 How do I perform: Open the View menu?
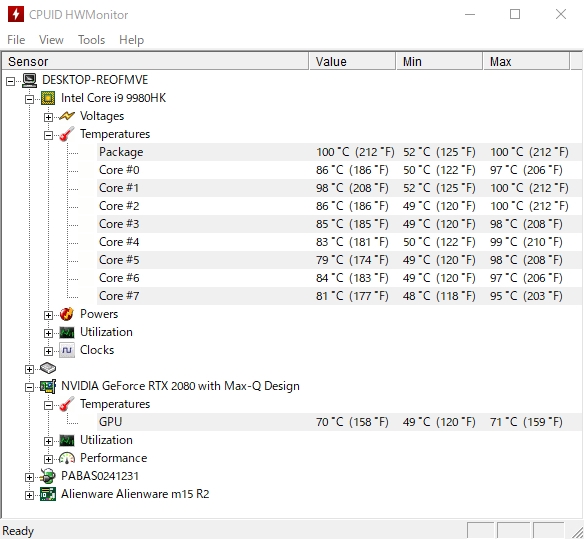[51, 40]
